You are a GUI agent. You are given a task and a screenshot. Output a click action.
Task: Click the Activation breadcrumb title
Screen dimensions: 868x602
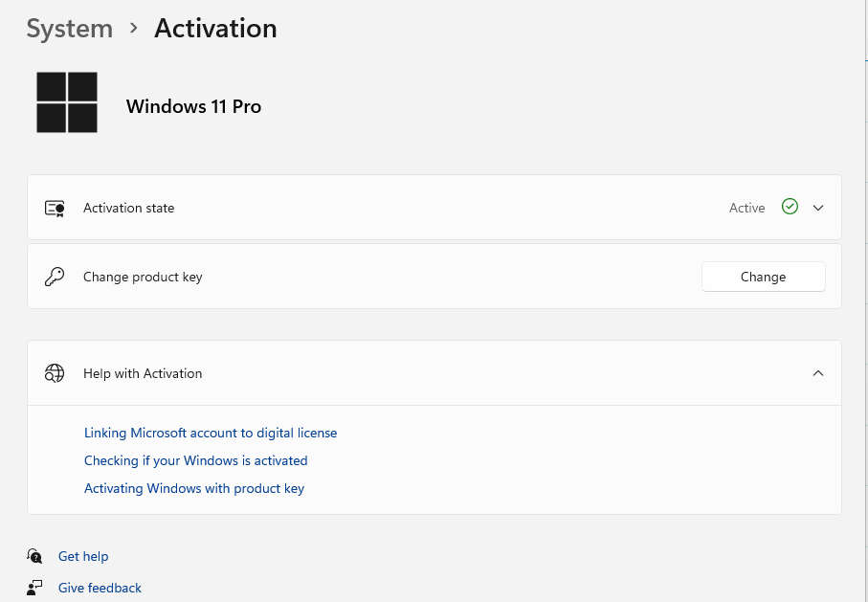point(215,29)
